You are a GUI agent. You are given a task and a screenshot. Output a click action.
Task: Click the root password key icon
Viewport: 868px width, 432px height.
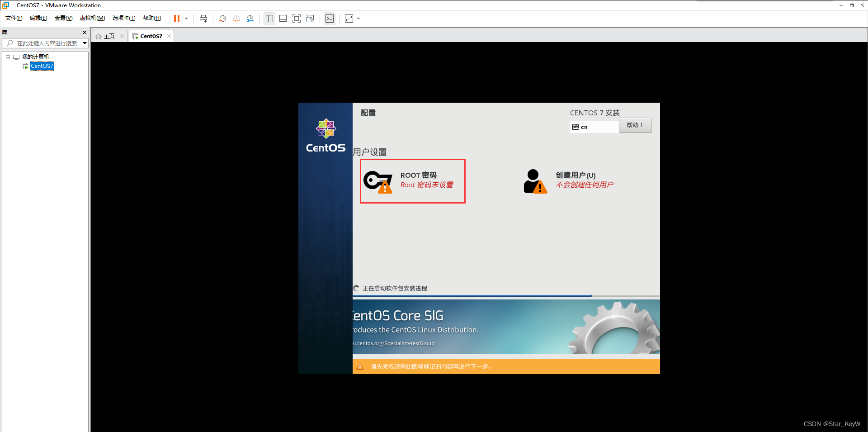378,182
